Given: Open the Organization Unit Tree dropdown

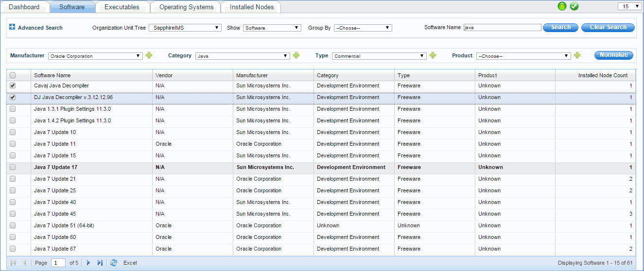Looking at the screenshot, I should [x=185, y=28].
